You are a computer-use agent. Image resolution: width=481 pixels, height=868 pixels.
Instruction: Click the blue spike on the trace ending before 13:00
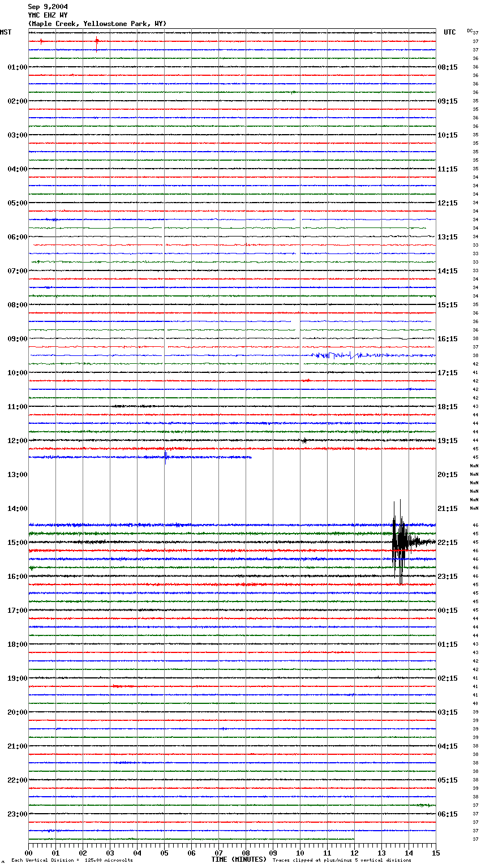click(165, 456)
